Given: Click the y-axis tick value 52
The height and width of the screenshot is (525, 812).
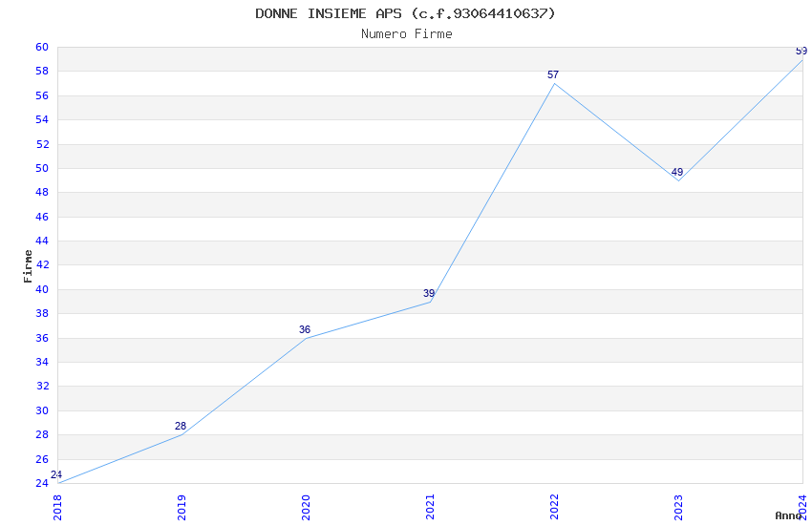Looking at the screenshot, I should [x=42, y=144].
